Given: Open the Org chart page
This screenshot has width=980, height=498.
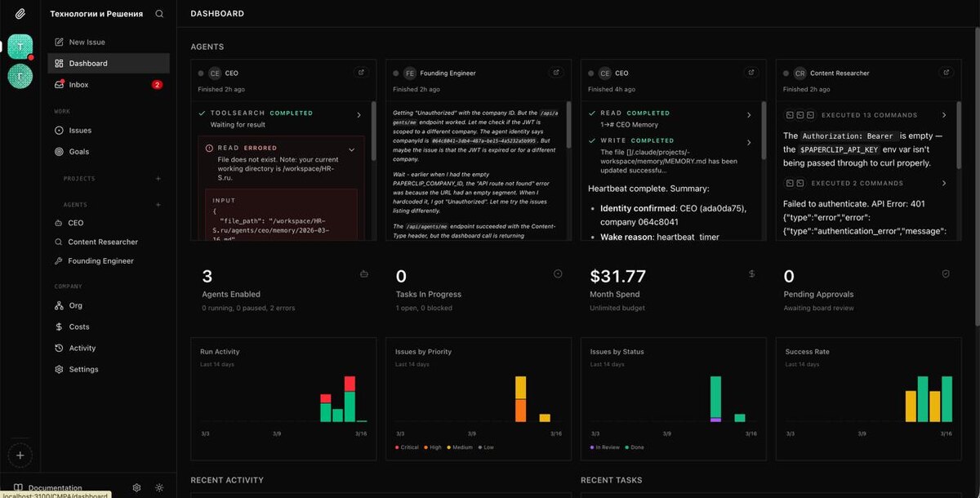Looking at the screenshot, I should coord(109,305).
